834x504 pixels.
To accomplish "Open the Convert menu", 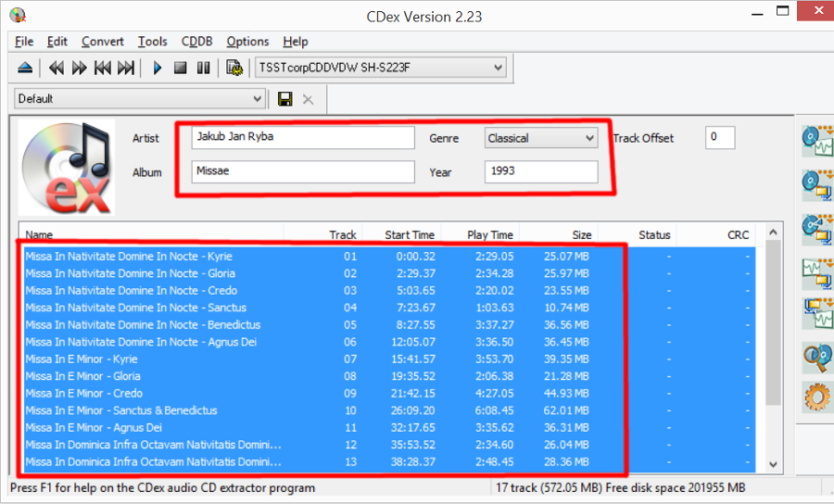I will pos(102,42).
